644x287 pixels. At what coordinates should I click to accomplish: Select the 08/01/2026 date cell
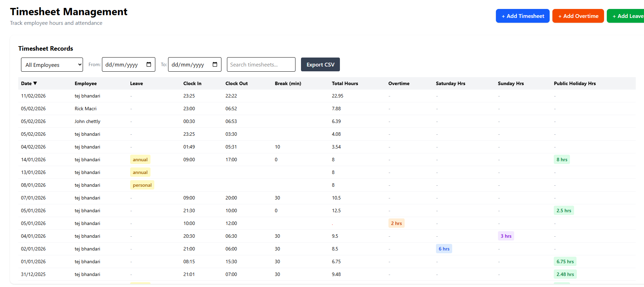[x=33, y=185]
